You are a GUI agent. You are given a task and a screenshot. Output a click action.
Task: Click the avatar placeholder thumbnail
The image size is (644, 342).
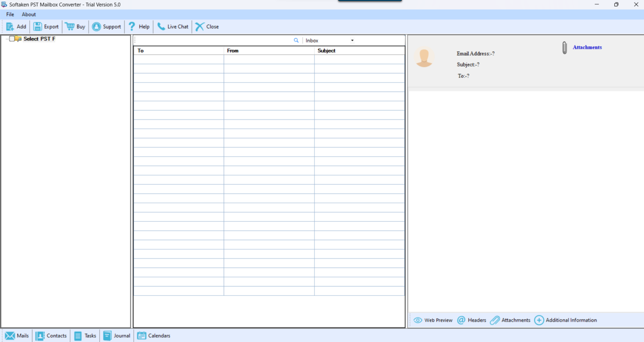[x=424, y=57]
